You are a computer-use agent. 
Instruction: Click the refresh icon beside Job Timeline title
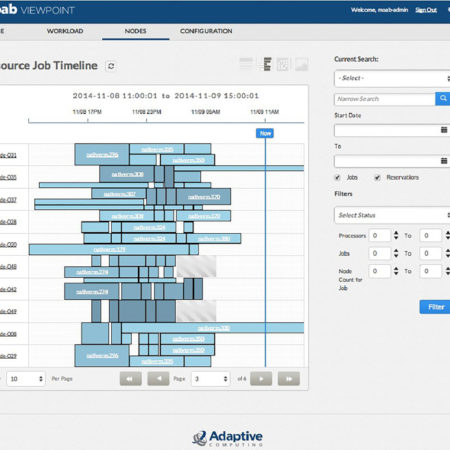coord(111,66)
